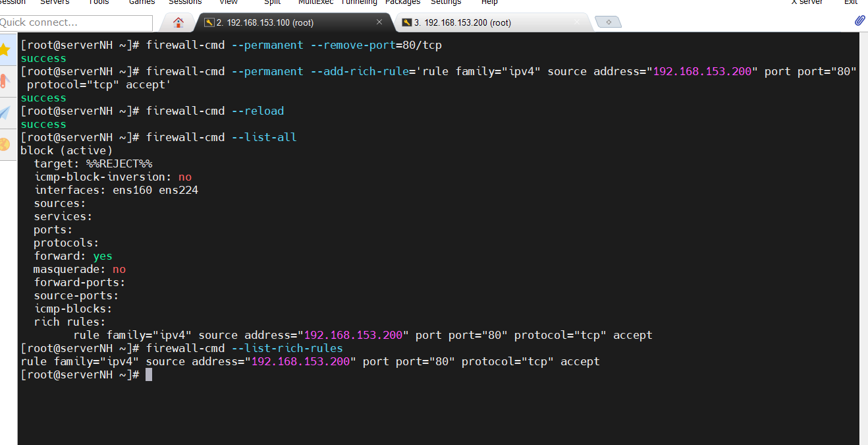The width and height of the screenshot is (868, 445).
Task: Open the Help toolbar item
Action: pyautogui.click(x=489, y=3)
